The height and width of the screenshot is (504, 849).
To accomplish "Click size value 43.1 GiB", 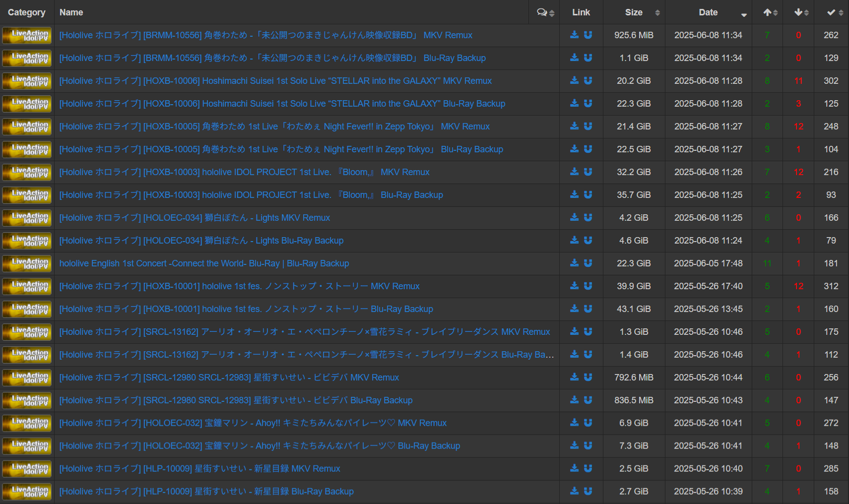I will [634, 309].
